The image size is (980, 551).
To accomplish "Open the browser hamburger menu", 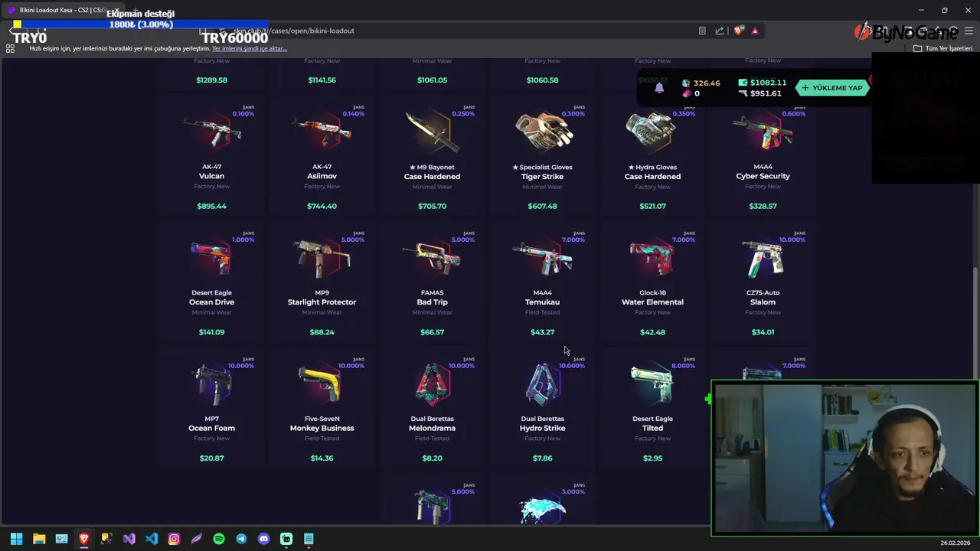I will pyautogui.click(x=969, y=31).
